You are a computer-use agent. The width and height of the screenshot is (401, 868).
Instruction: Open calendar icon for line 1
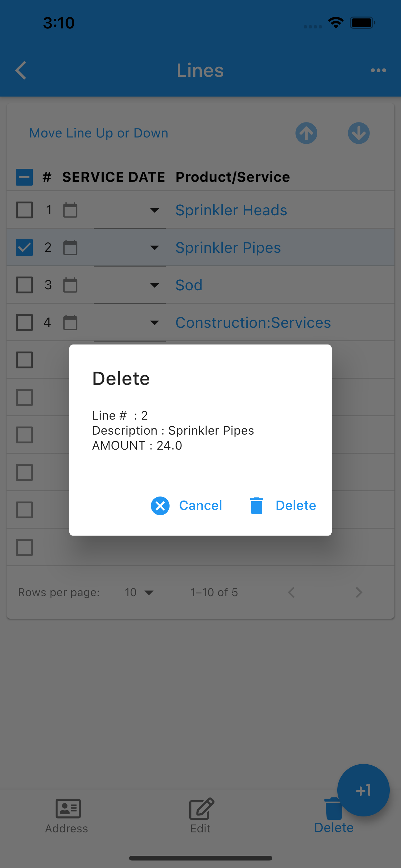click(70, 210)
